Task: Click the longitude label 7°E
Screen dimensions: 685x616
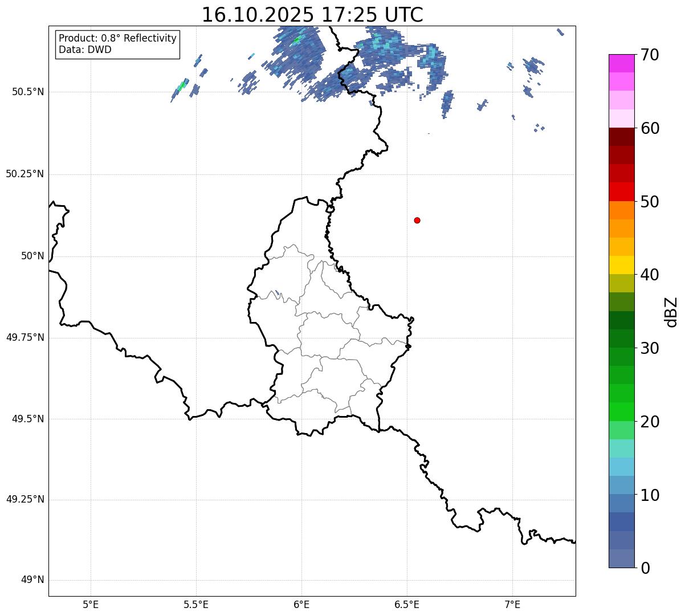Action: 513,604
